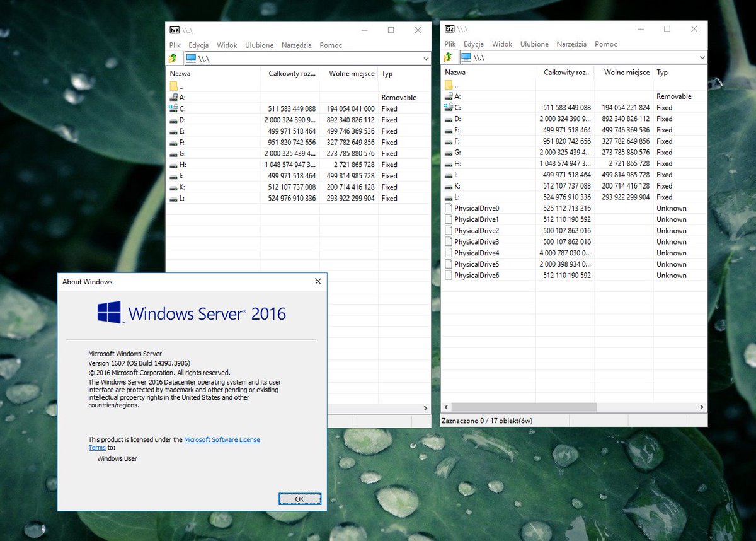Select PhysicalDrive1 file icon
Viewport: 756px width, 541px height.
[449, 219]
